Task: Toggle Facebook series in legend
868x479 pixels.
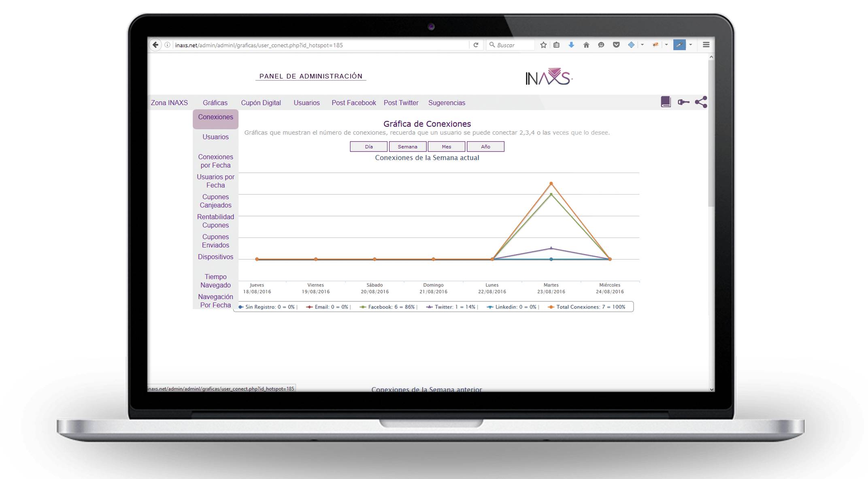Action: click(388, 307)
